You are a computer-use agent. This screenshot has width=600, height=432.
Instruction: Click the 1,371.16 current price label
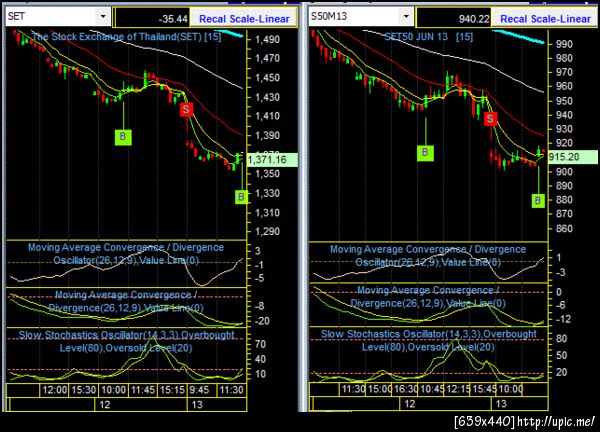tap(272, 160)
